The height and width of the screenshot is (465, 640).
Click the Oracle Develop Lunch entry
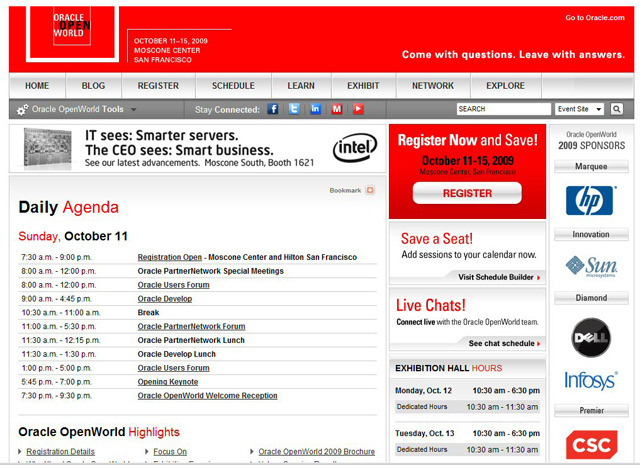pyautogui.click(x=177, y=354)
